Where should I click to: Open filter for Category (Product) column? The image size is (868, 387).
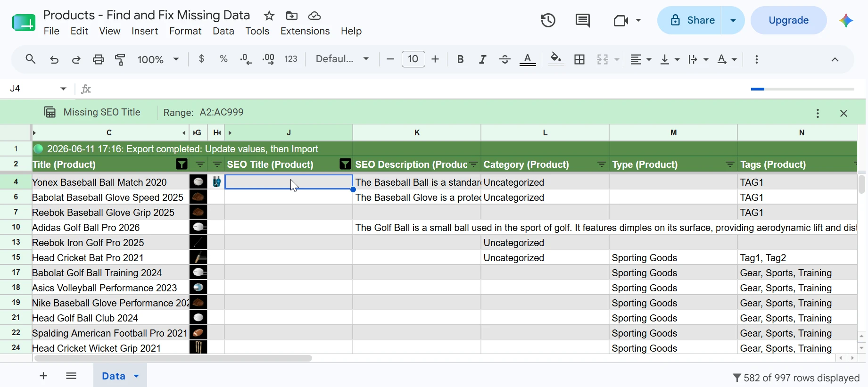pyautogui.click(x=602, y=165)
